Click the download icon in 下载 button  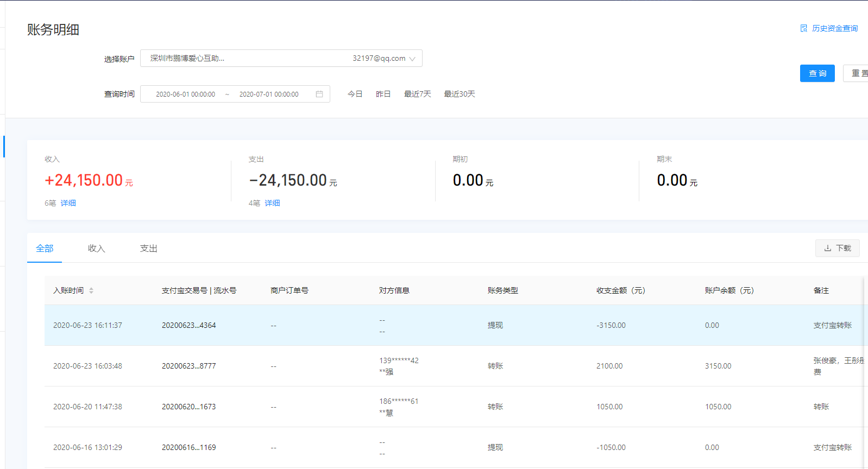coord(828,248)
